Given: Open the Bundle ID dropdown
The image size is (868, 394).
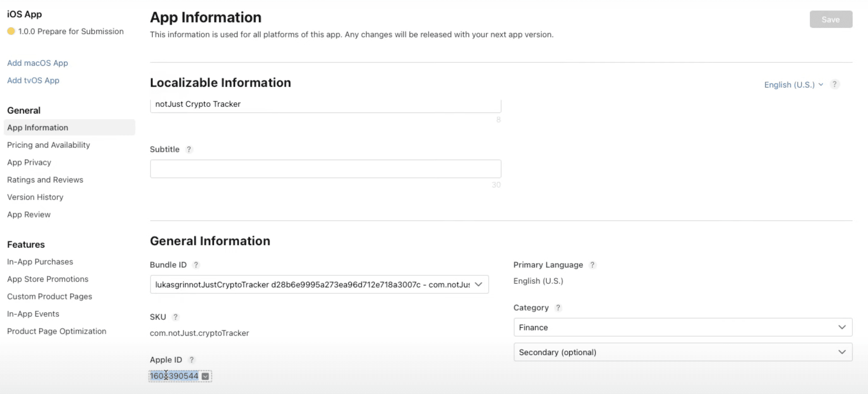Looking at the screenshot, I should (x=479, y=284).
